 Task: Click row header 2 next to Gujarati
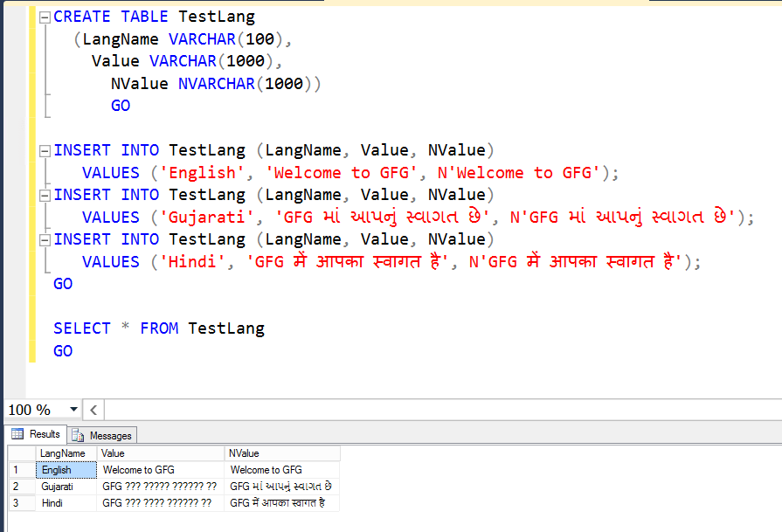tap(21, 486)
